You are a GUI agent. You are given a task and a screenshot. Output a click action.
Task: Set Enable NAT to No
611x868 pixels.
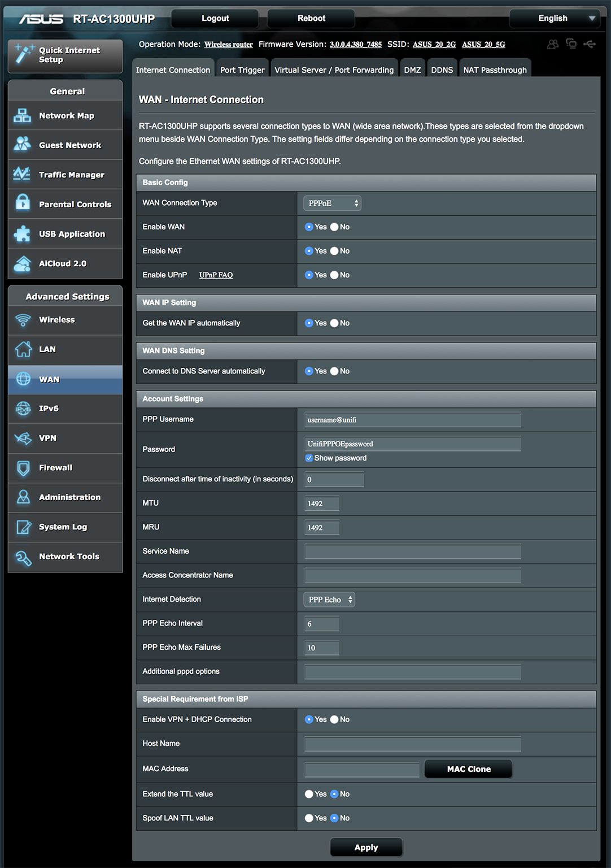(334, 251)
